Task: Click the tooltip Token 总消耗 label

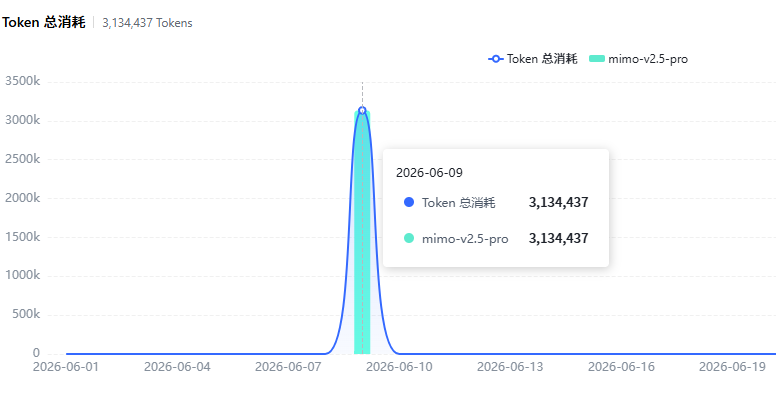Action: [x=458, y=202]
